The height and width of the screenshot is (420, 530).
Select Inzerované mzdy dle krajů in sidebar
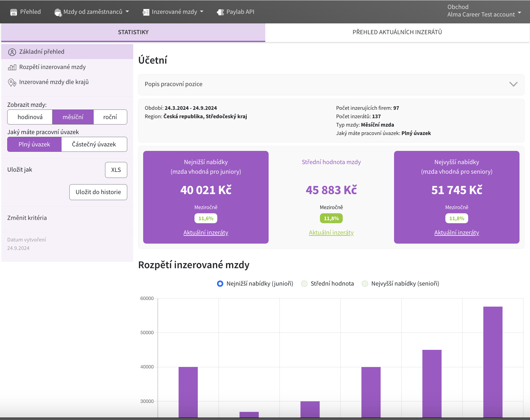coord(67,82)
